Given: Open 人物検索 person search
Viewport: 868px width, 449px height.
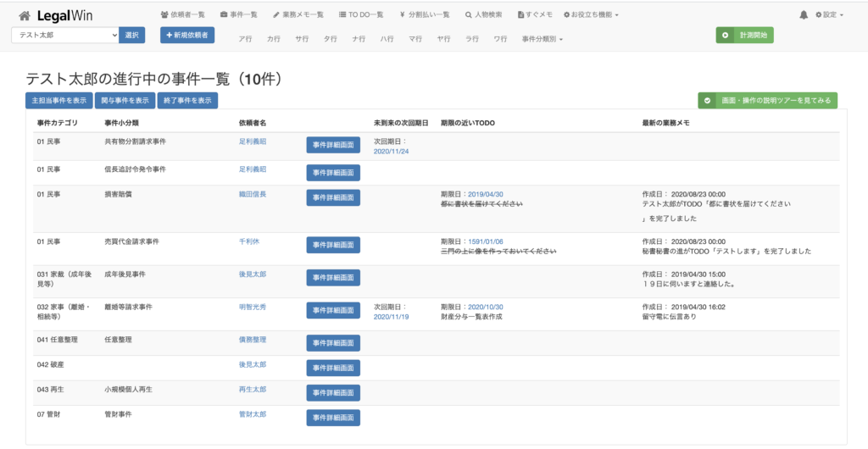Looking at the screenshot, I should click(x=483, y=15).
